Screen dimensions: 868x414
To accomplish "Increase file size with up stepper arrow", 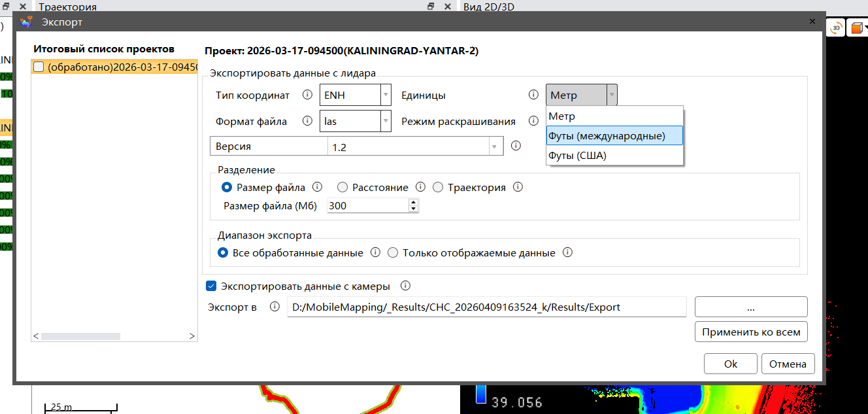I will point(413,202).
